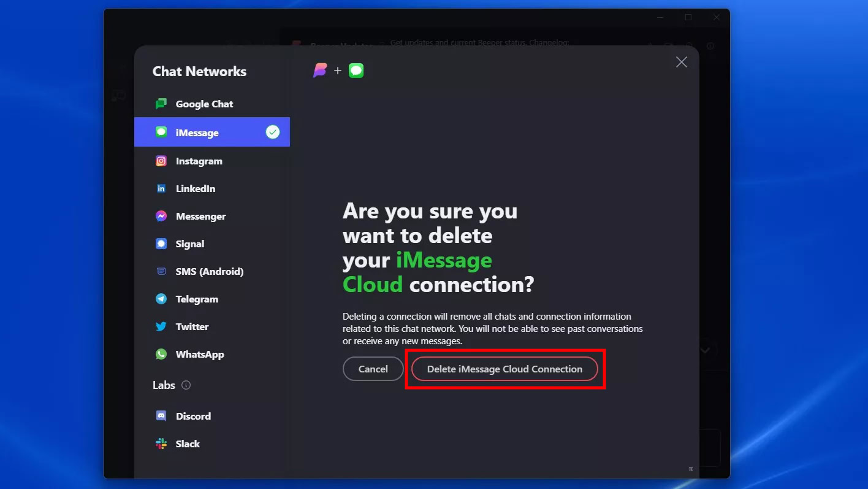Screen dimensions: 868x489
Task: Cancel the connection deletion
Action: (373, 369)
